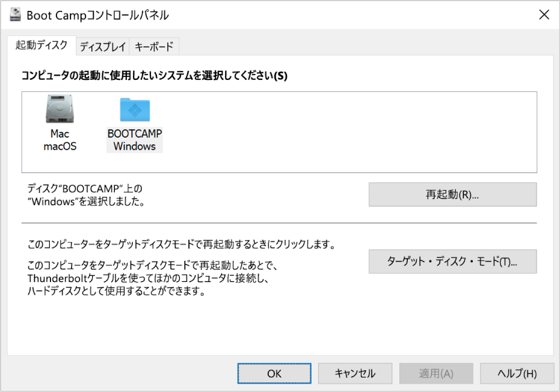Open the キーボード tab
Screen dimensions: 560x392
point(154,47)
